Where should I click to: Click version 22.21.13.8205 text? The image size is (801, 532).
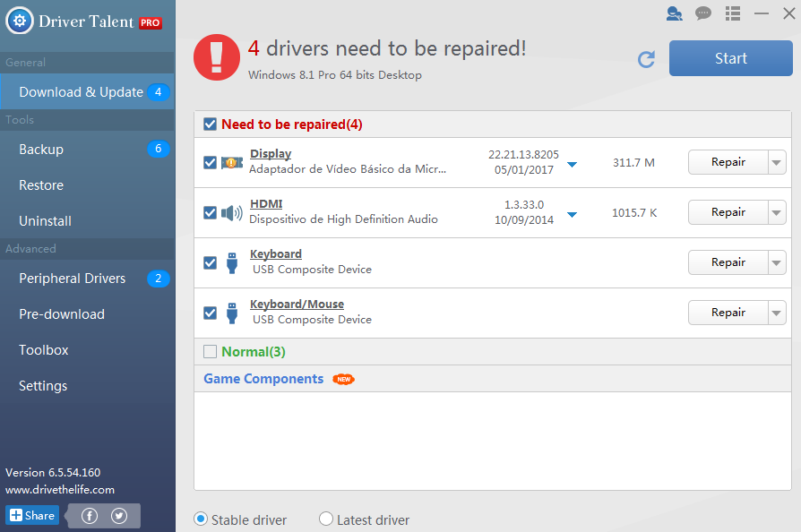point(523,154)
